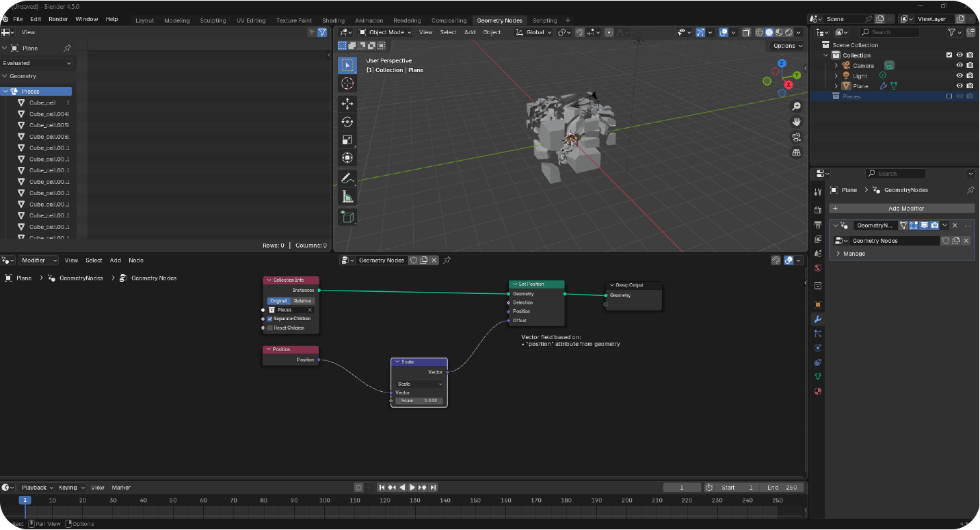This screenshot has width=980, height=530.
Task: Open the Modifiers wrench properties tab
Action: coord(818,319)
